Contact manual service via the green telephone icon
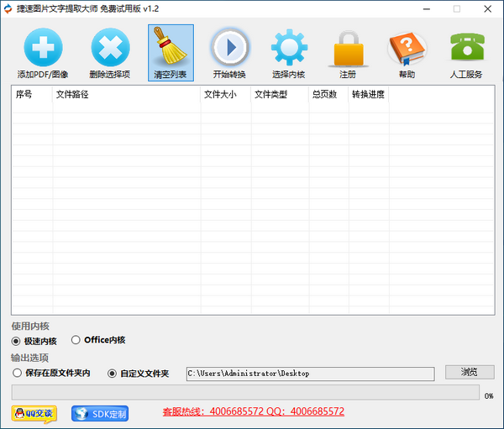The image size is (504, 429). coord(467,47)
